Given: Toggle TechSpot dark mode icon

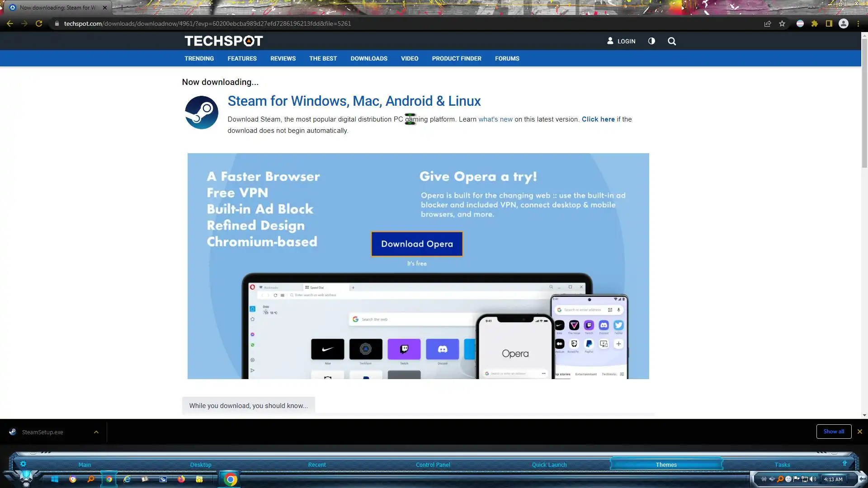Looking at the screenshot, I should pos(651,41).
